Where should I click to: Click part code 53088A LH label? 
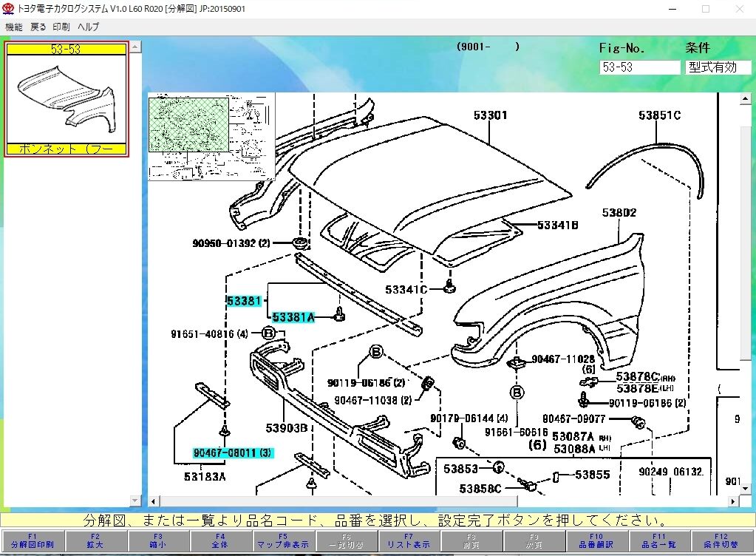coord(582,449)
